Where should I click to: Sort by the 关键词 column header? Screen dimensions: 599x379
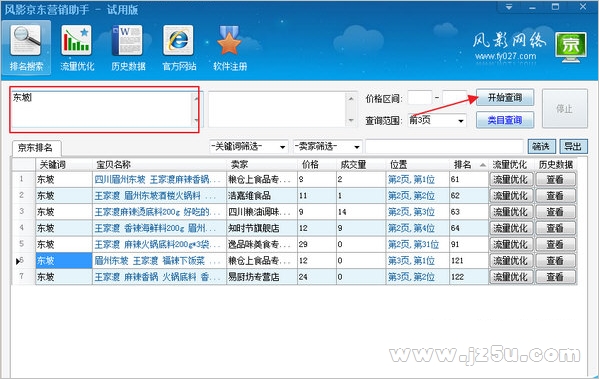[x=64, y=165]
